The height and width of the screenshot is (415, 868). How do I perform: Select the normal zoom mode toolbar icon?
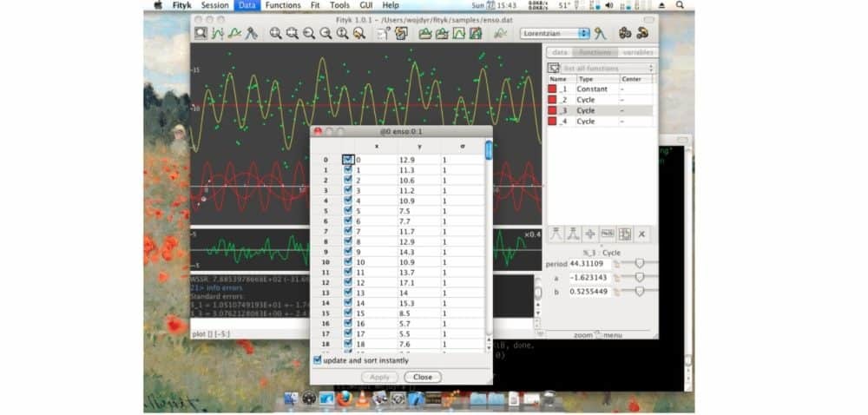coord(201,34)
